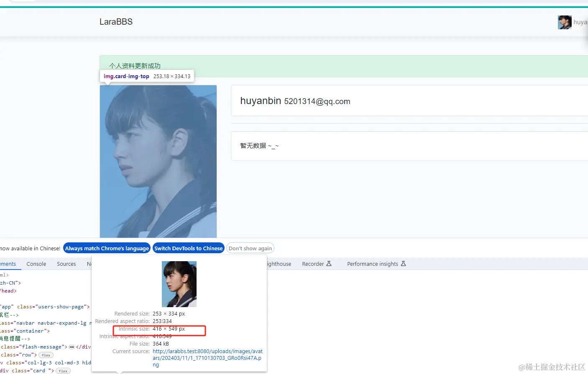Click the Rendered aspect ratio 253∶334 value

162,321
